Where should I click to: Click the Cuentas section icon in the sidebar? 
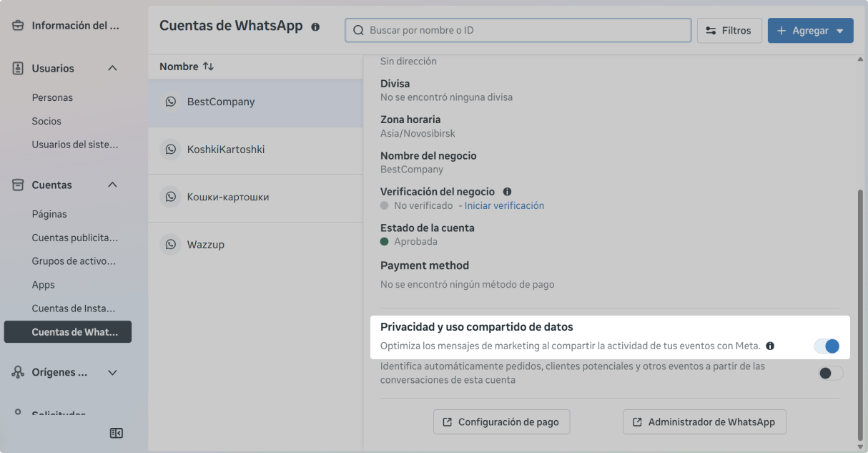pyautogui.click(x=18, y=185)
